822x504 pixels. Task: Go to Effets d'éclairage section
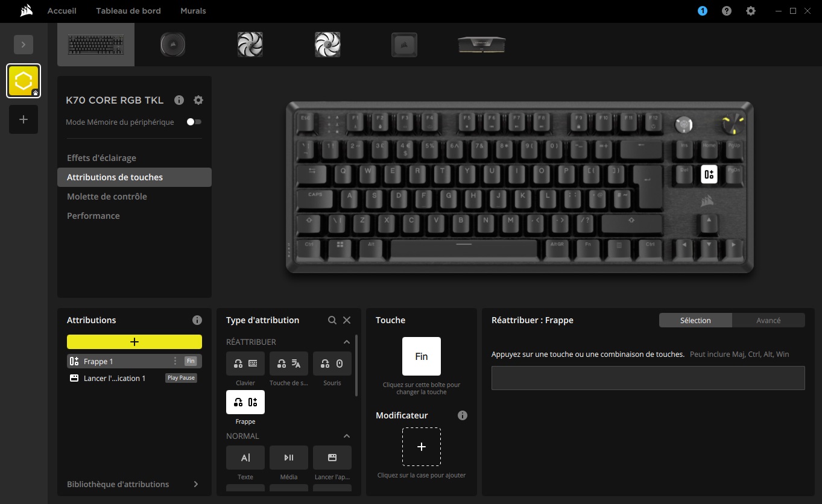(x=101, y=158)
